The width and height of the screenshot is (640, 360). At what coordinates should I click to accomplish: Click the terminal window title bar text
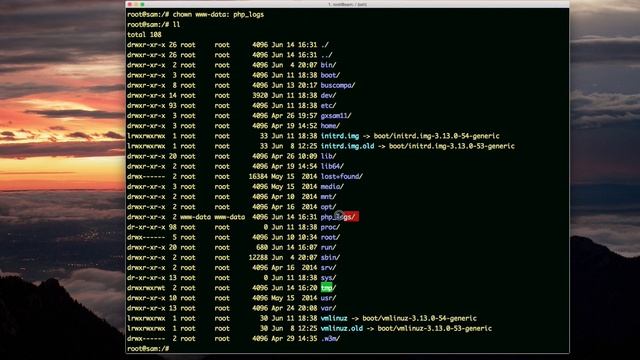(x=347, y=4)
